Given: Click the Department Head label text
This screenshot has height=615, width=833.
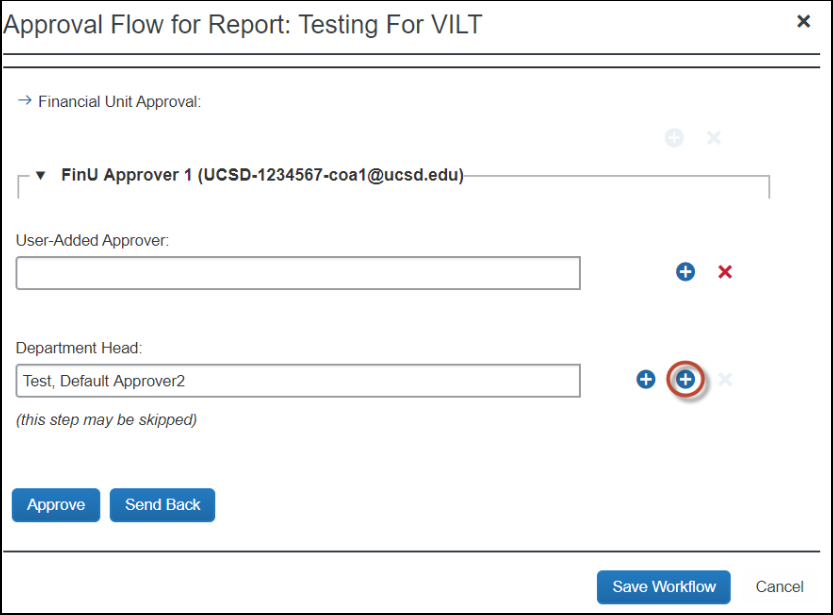Looking at the screenshot, I should 79,348.
